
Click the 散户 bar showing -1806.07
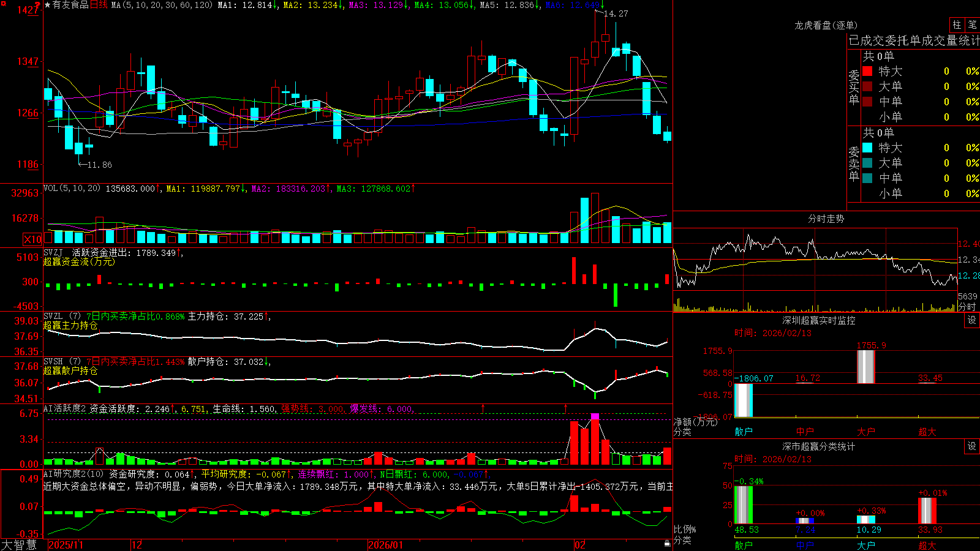[x=744, y=400]
